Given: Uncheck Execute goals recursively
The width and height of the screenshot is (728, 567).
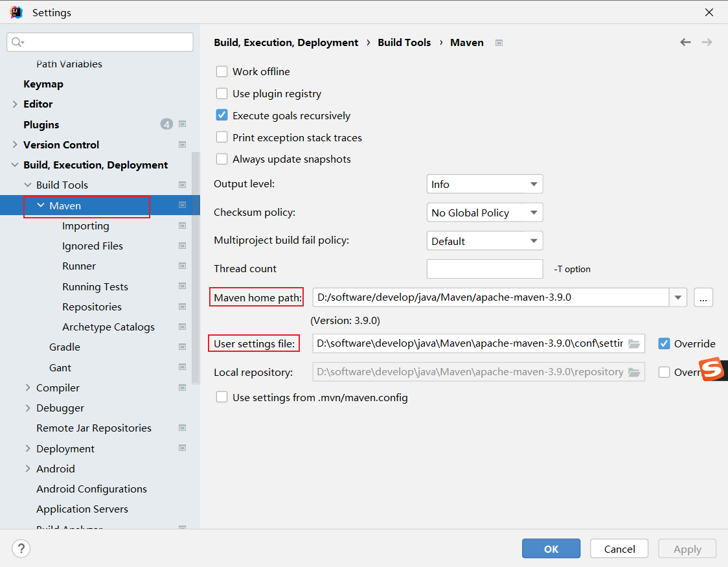Looking at the screenshot, I should tap(222, 115).
